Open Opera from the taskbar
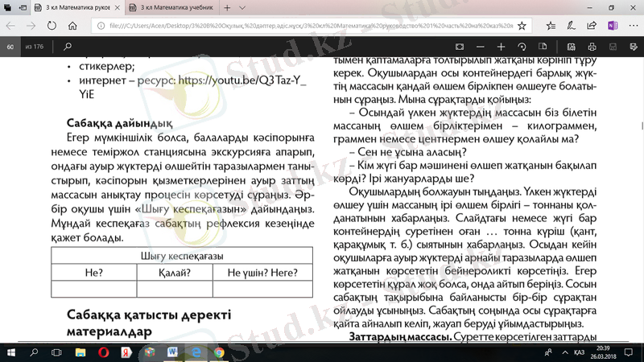The height and width of the screenshot is (362, 644). pyautogui.click(x=103, y=352)
